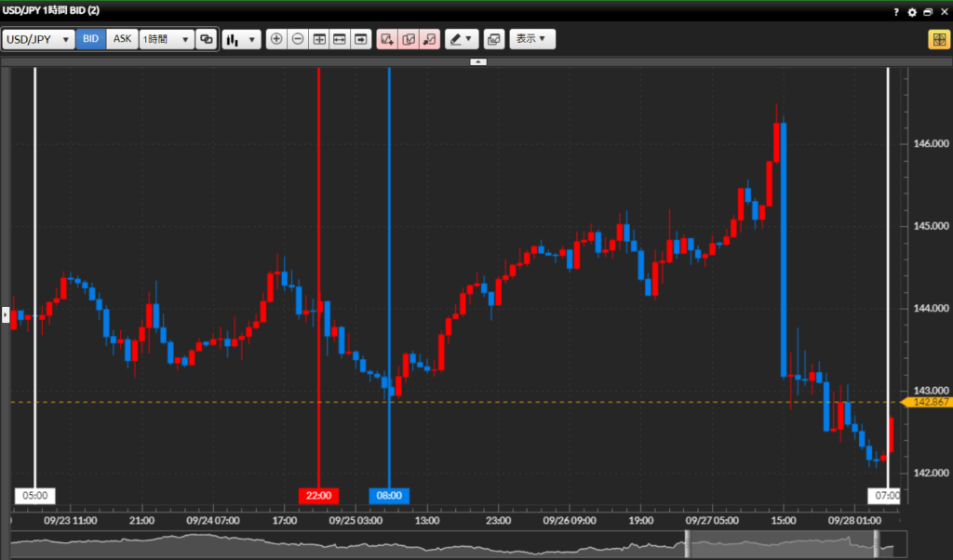Expand the candlestick chart type dropdown
Screen dimensions: 953x560
241,39
